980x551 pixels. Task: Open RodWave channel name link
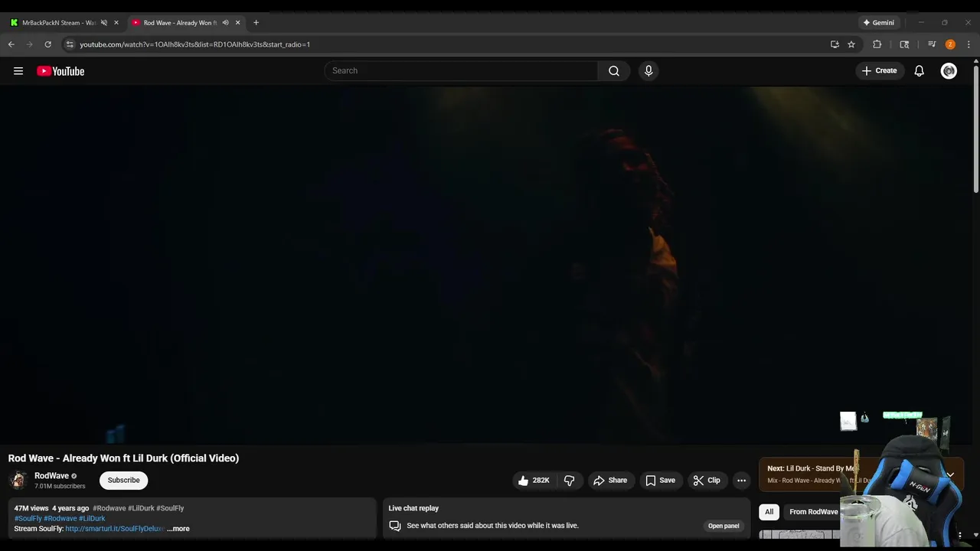tap(51, 476)
